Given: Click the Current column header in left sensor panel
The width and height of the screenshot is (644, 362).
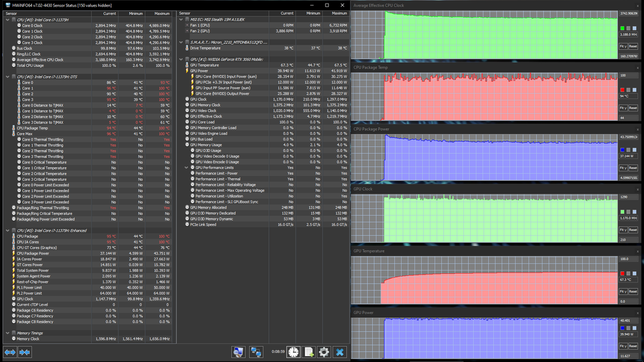Looking at the screenshot, I should coord(105,13).
